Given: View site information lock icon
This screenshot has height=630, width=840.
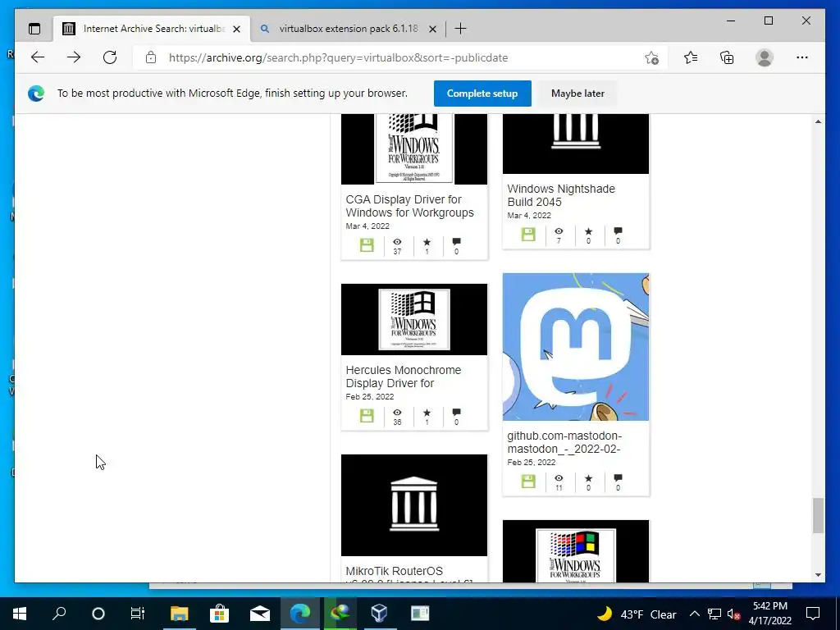Looking at the screenshot, I should click(x=151, y=57).
